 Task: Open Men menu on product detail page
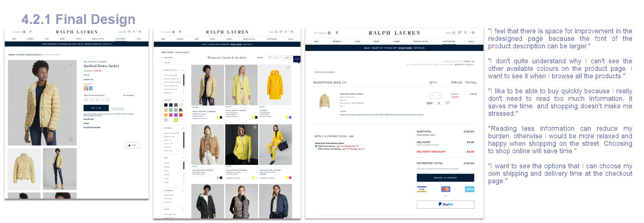[x=14, y=39]
